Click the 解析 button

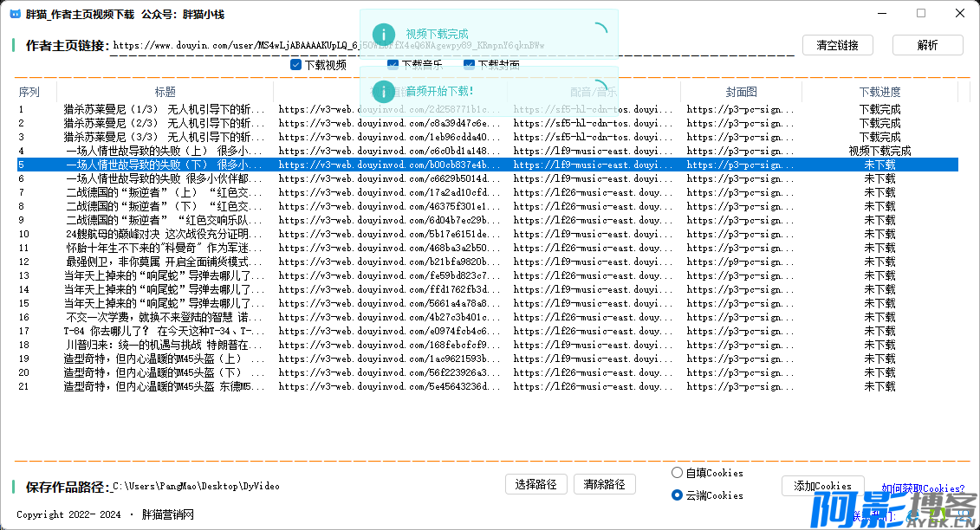point(927,45)
